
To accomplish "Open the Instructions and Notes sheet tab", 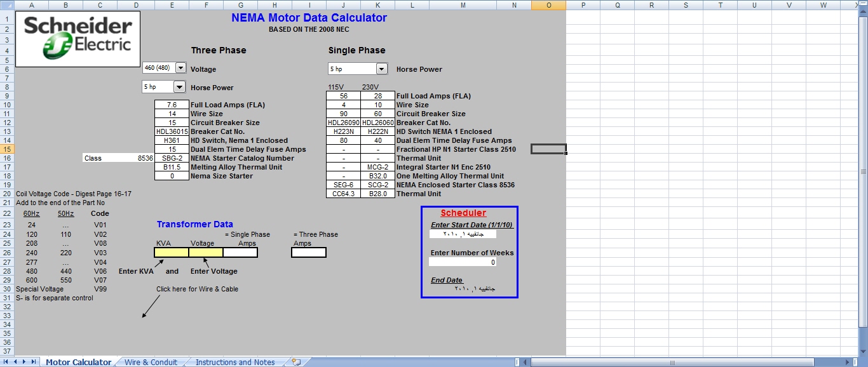I will 235,362.
